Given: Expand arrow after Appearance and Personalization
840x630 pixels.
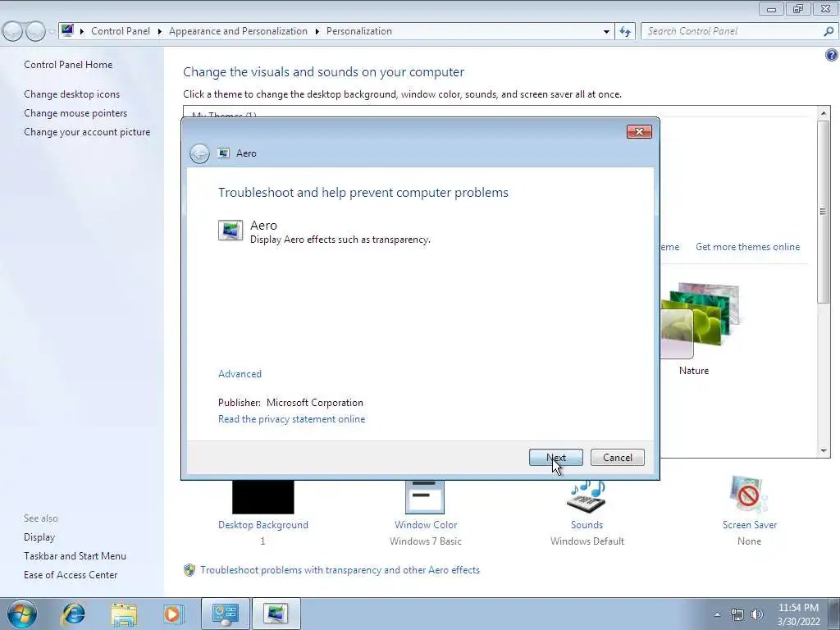Looking at the screenshot, I should click(x=317, y=32).
